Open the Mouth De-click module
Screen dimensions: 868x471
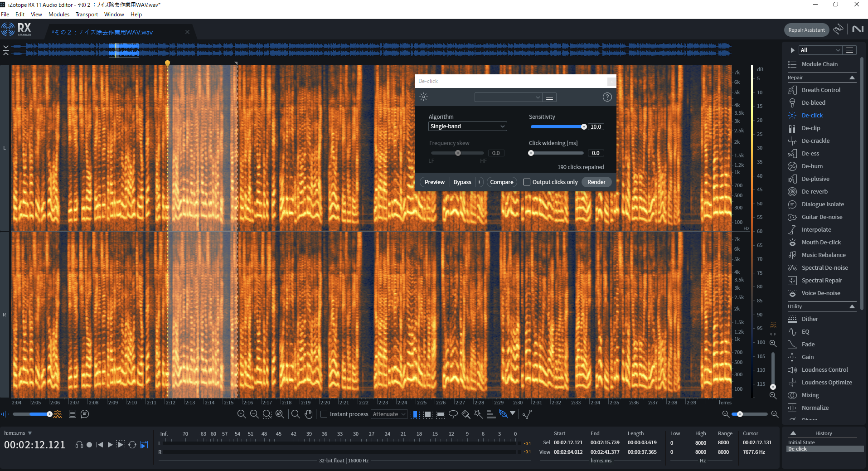click(821, 242)
